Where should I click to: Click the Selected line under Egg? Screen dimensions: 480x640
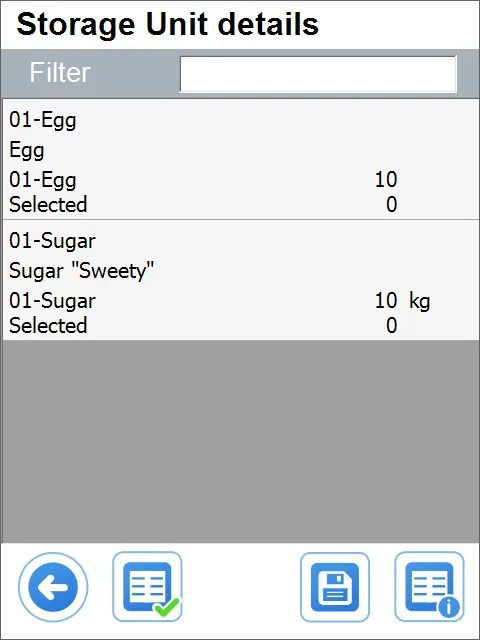48,204
